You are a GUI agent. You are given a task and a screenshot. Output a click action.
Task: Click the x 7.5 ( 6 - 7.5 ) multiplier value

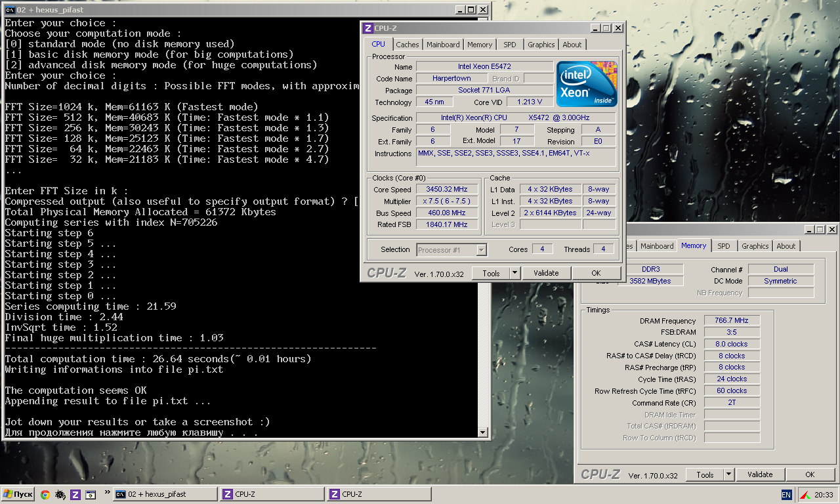[x=447, y=201]
